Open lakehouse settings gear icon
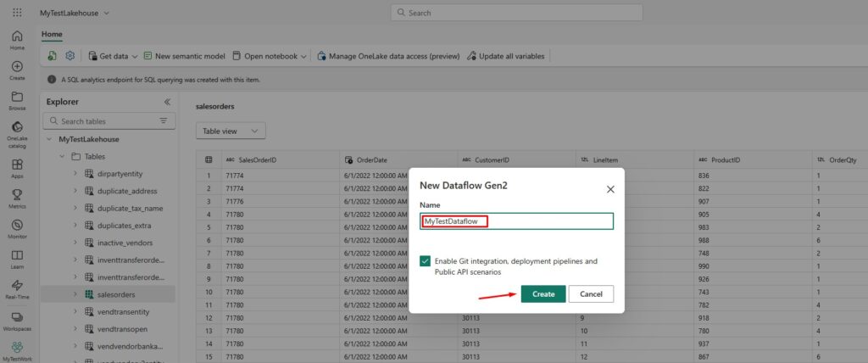The image size is (868, 363). click(70, 56)
